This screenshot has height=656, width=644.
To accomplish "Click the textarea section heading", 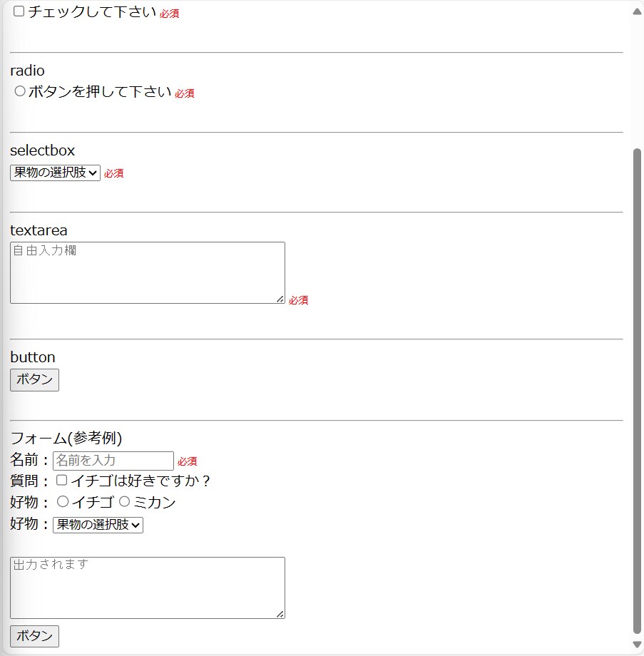I will [39, 230].
